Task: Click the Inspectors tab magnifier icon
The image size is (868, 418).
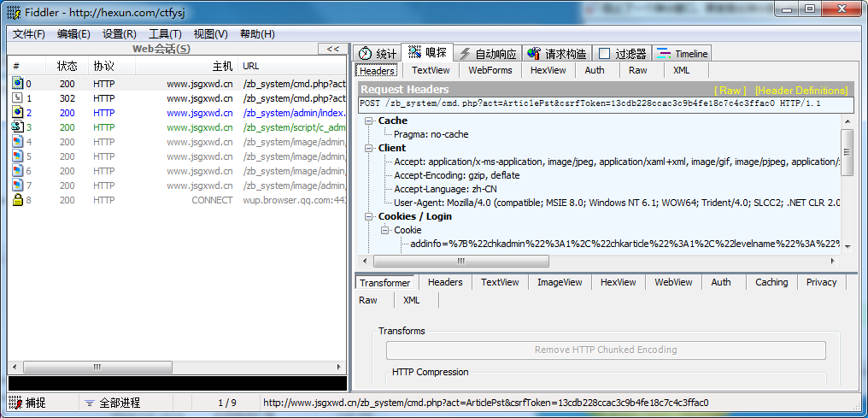Action: pyautogui.click(x=414, y=52)
